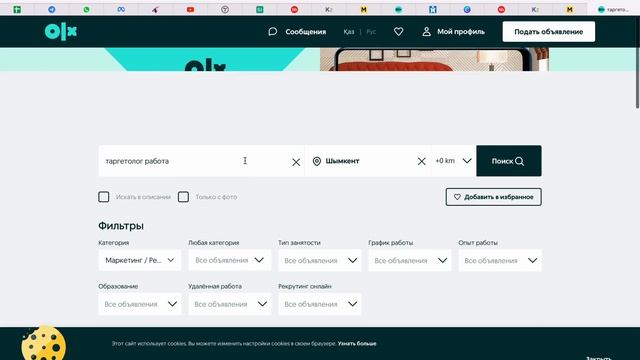640x360 pixels.
Task: Click the profile person icon
Action: click(x=427, y=31)
